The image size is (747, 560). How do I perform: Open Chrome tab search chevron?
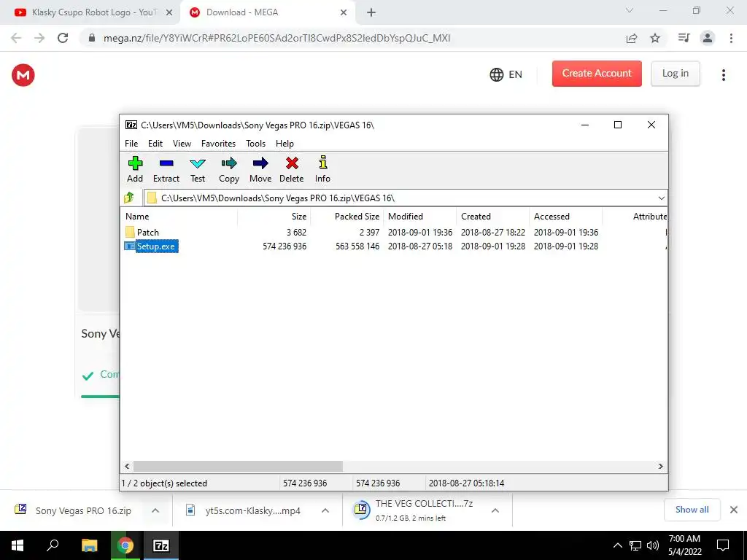[x=630, y=10]
